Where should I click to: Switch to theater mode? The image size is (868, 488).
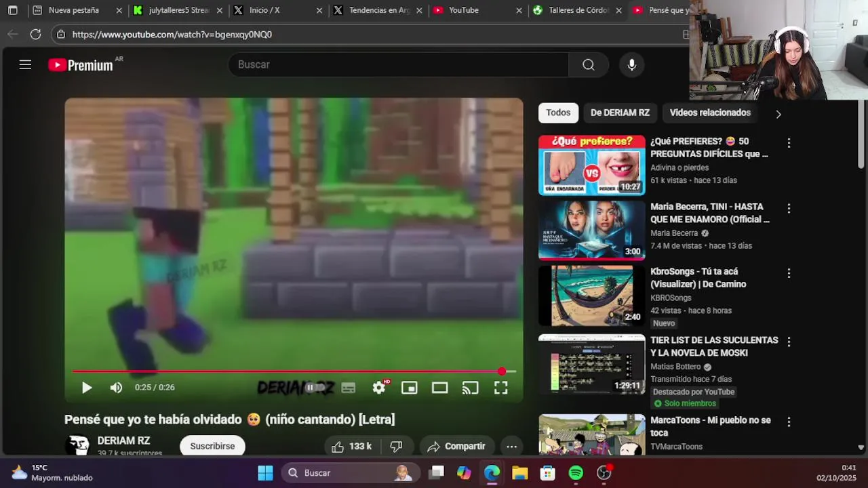pos(439,387)
